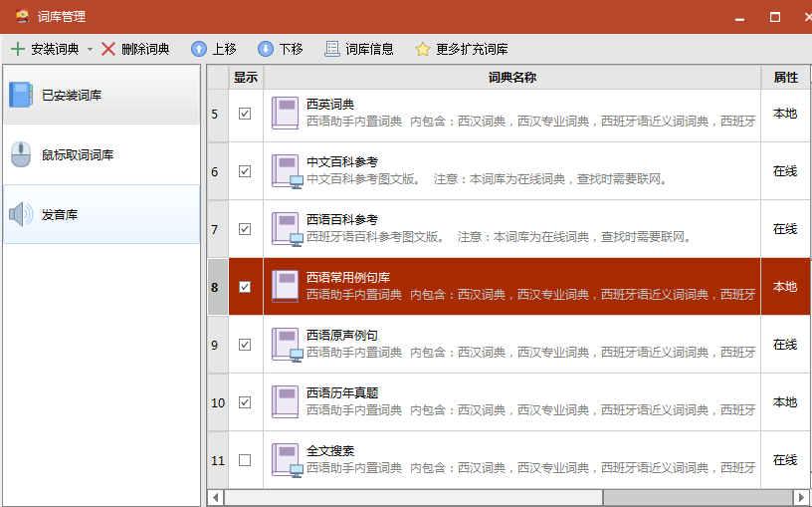Click the 西语历年真题 dictionary icon

coord(287,401)
